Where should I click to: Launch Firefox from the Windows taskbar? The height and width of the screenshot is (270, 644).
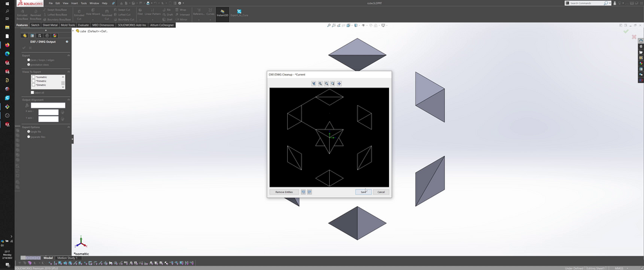[7, 45]
